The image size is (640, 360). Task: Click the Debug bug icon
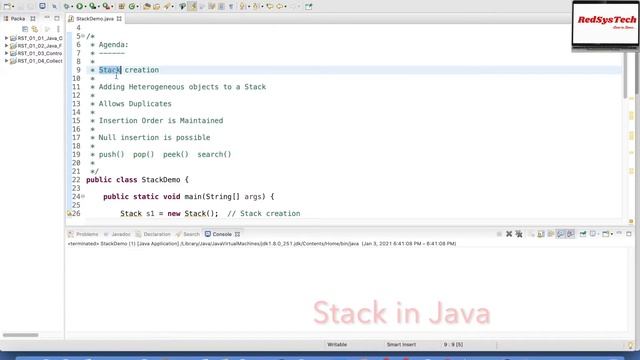(67, 7)
